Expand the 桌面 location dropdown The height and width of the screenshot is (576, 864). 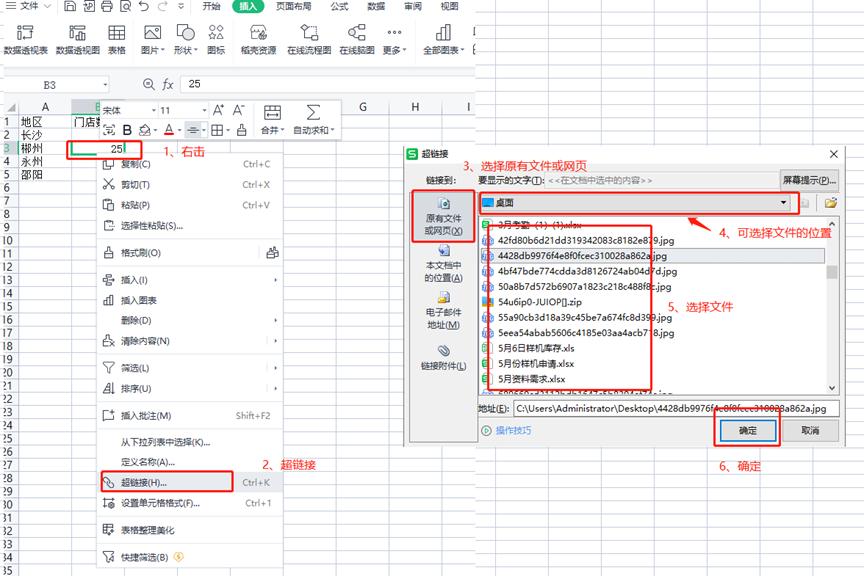click(785, 203)
